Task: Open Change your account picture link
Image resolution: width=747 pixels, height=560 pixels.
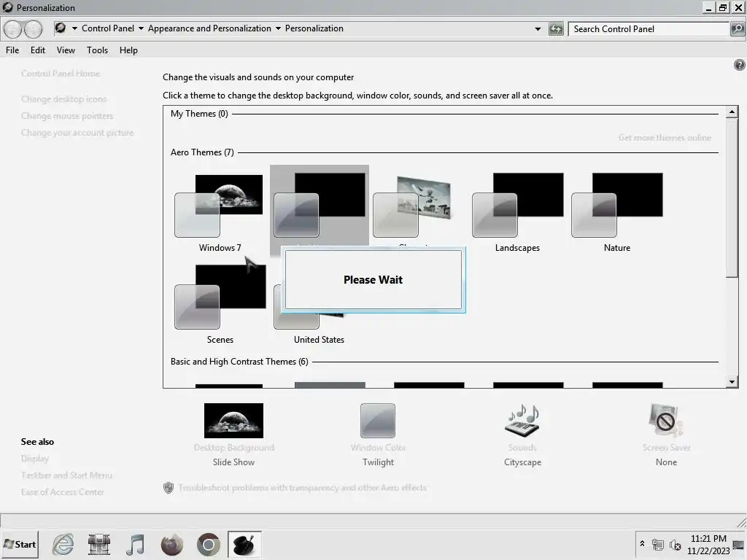Action: 77,133
